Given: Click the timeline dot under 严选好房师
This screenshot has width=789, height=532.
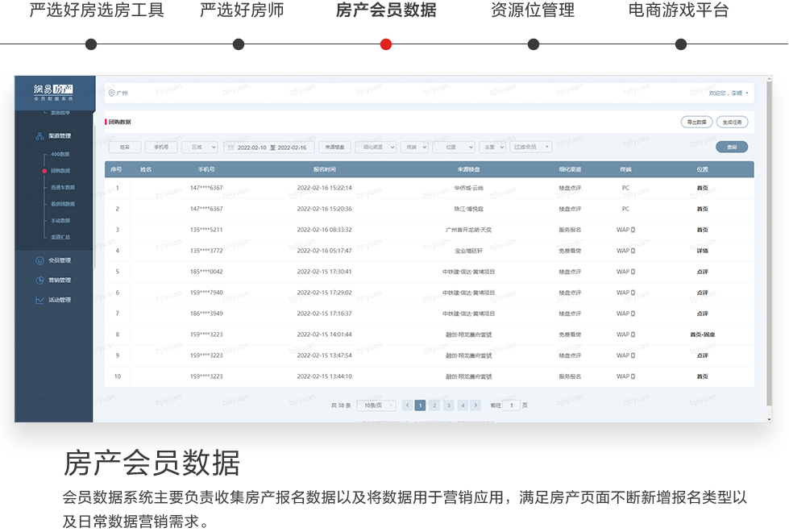Looking at the screenshot, I should [239, 44].
